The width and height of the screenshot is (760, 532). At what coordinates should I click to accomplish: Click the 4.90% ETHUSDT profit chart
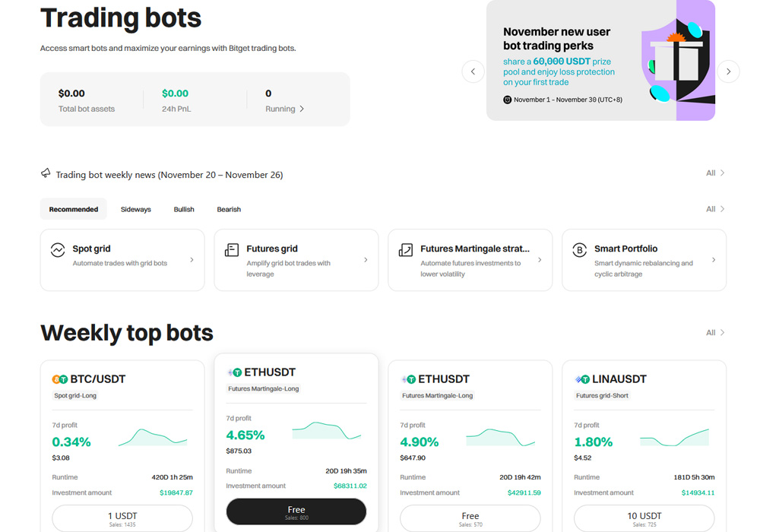(501, 437)
